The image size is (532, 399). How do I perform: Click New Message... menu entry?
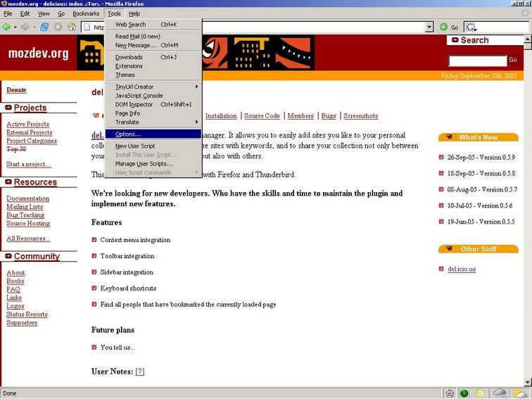[153, 45]
